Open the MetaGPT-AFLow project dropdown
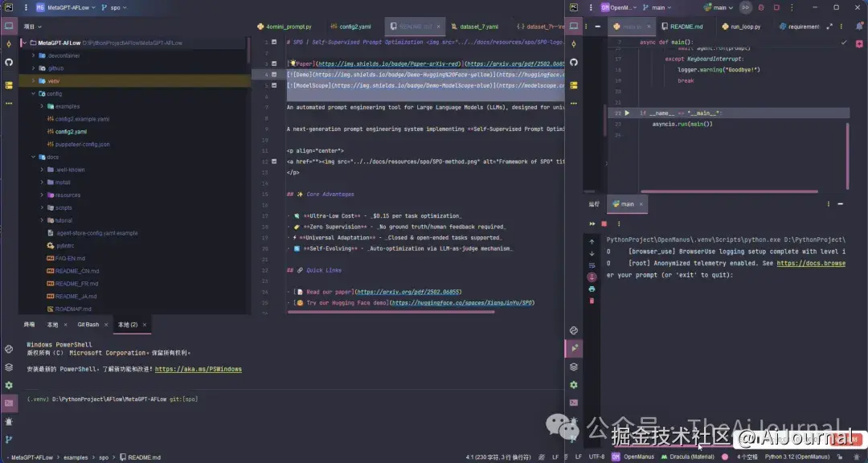Image resolution: width=868 pixels, height=463 pixels. pos(68,7)
